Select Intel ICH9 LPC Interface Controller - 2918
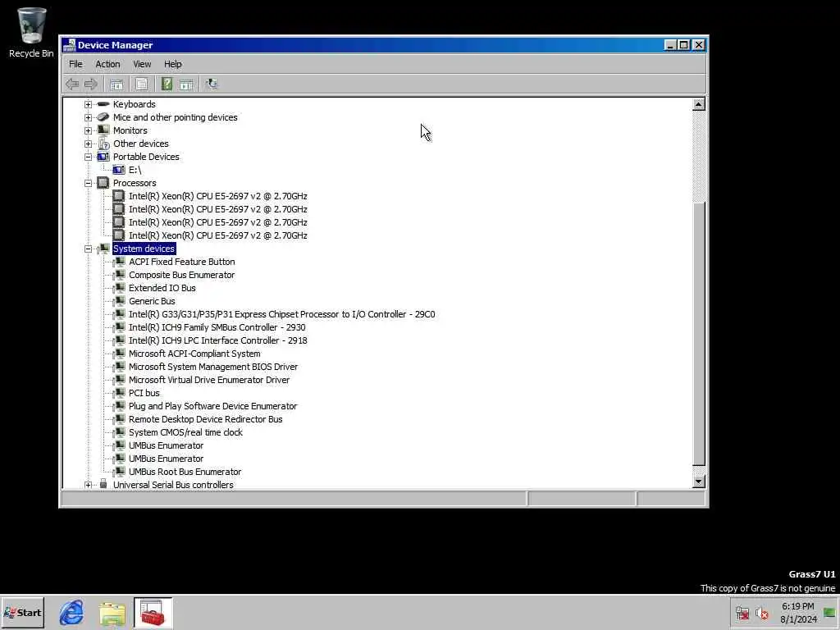Screen dimensions: 840x630 [x=218, y=340]
